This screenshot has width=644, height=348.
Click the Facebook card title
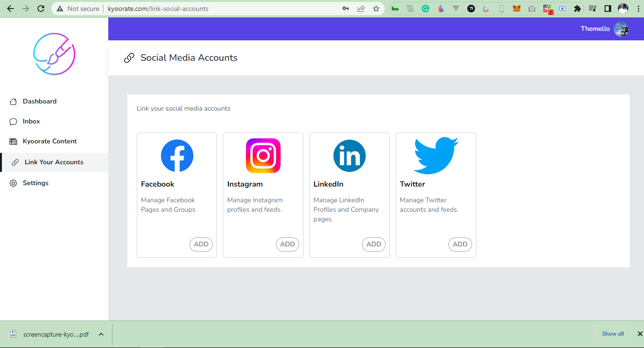pos(158,184)
